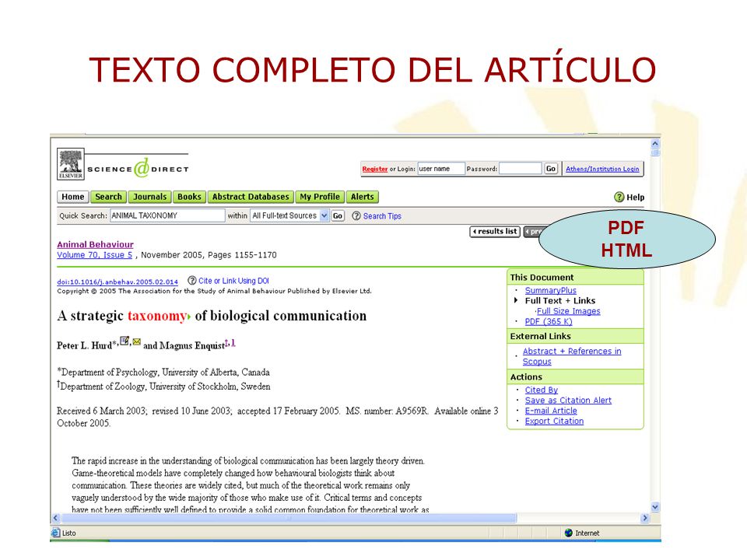This screenshot has width=747, height=560.
Task: Click the This Document heading
Action: click(542, 278)
